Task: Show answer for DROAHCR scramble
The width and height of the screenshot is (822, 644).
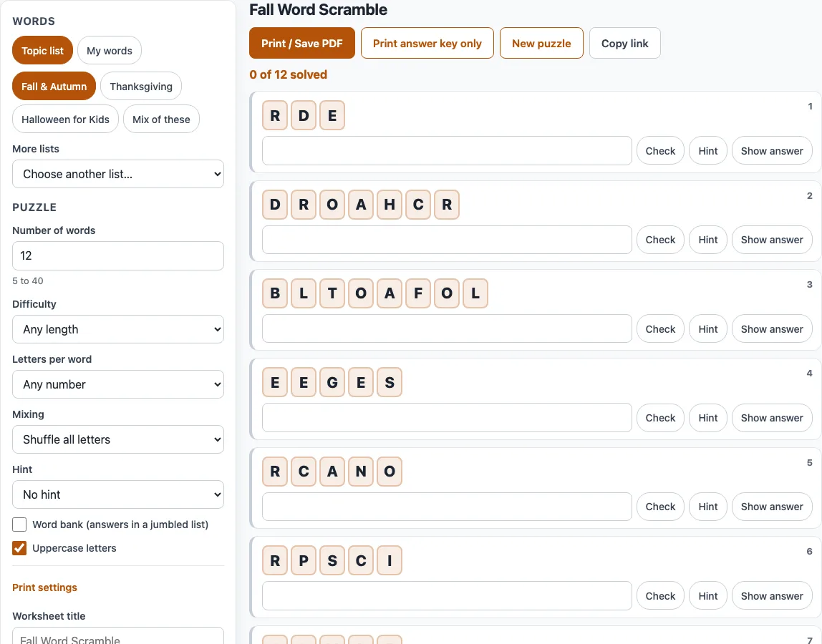Action: click(772, 240)
